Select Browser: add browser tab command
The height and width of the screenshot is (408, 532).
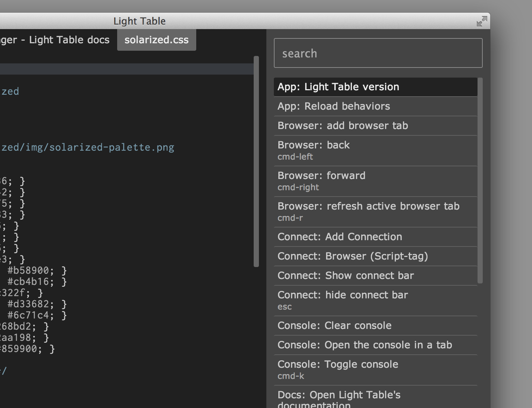[375, 126]
